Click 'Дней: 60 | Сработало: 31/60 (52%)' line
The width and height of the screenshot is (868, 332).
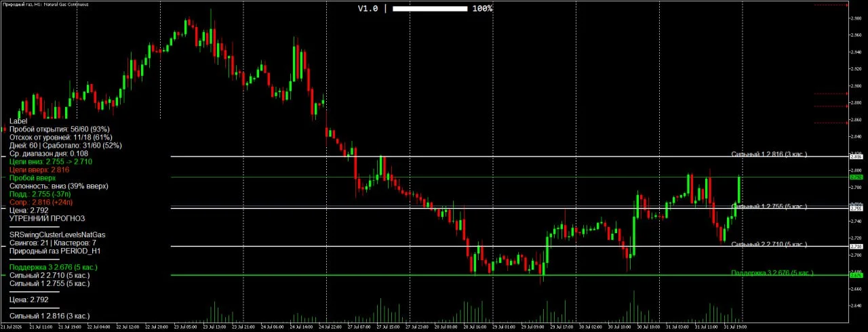pos(66,145)
